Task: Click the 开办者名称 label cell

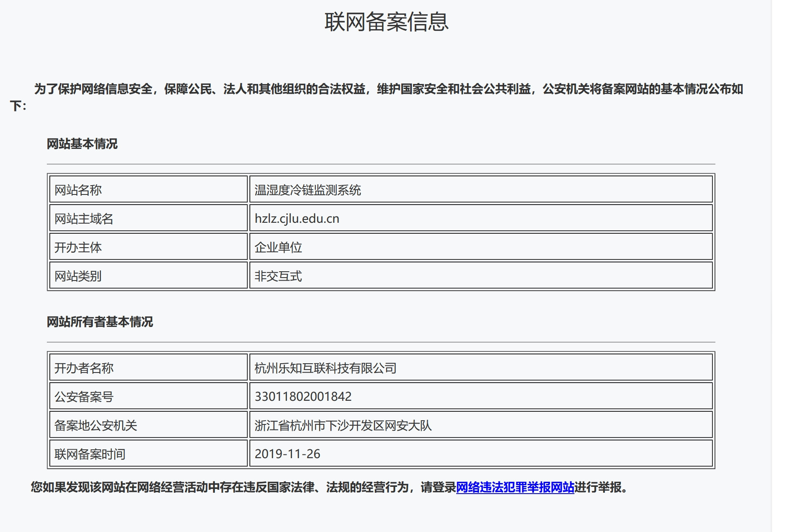Action: (x=149, y=367)
